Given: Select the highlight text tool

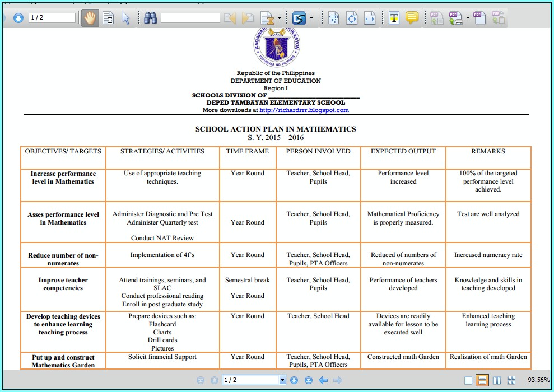Looking at the screenshot, I should point(394,18).
